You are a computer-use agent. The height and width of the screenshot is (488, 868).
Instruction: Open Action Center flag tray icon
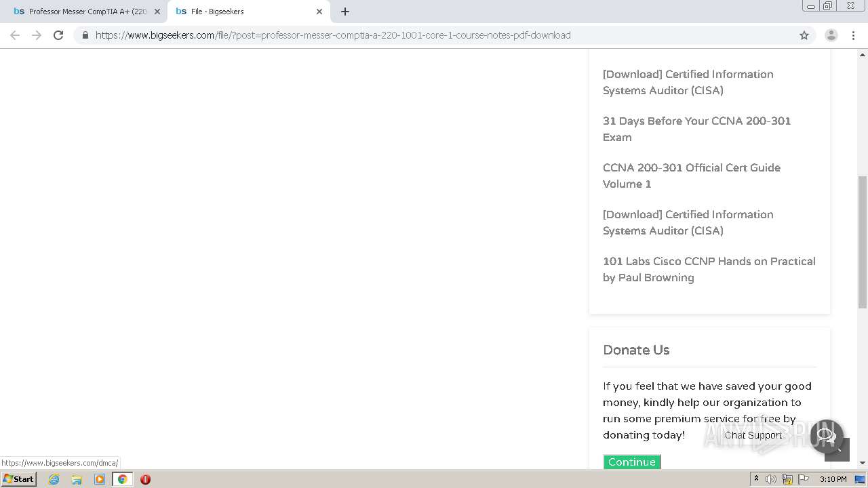click(x=804, y=479)
